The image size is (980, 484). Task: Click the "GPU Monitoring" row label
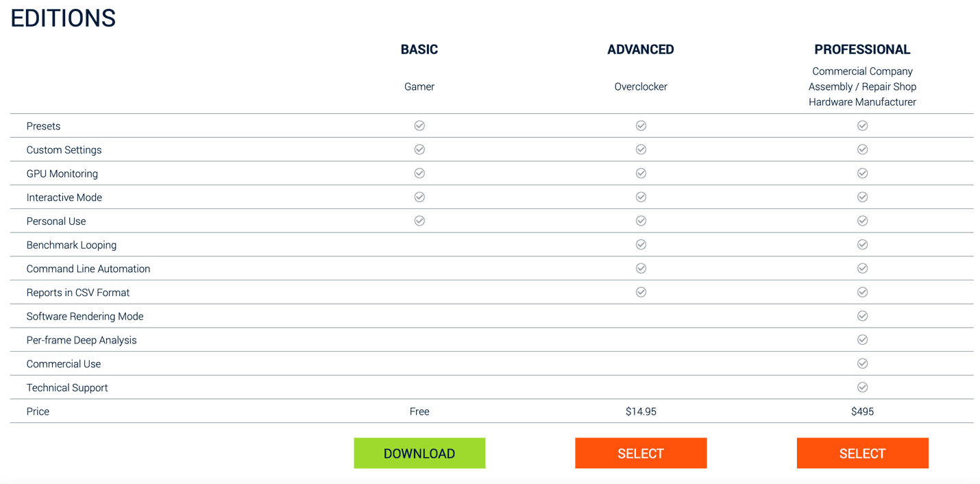[x=62, y=173]
